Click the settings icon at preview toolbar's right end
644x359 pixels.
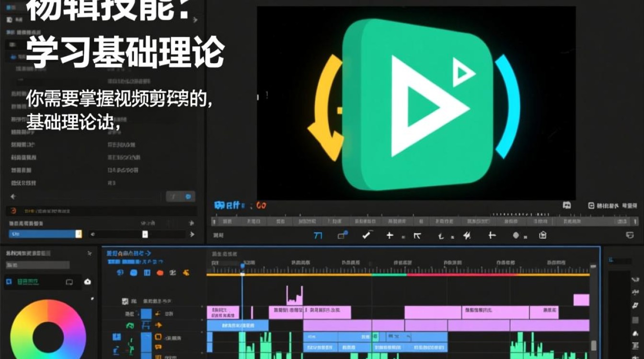coord(630,235)
